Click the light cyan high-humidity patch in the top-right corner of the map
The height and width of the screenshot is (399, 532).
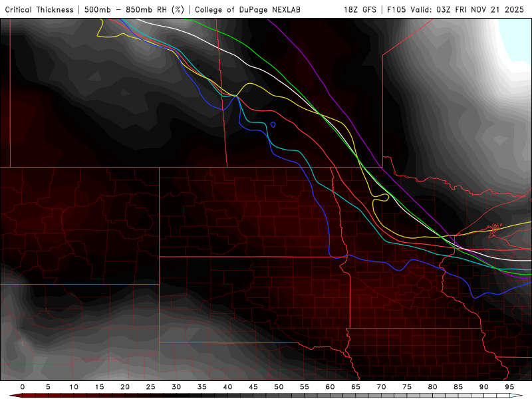coord(517,40)
